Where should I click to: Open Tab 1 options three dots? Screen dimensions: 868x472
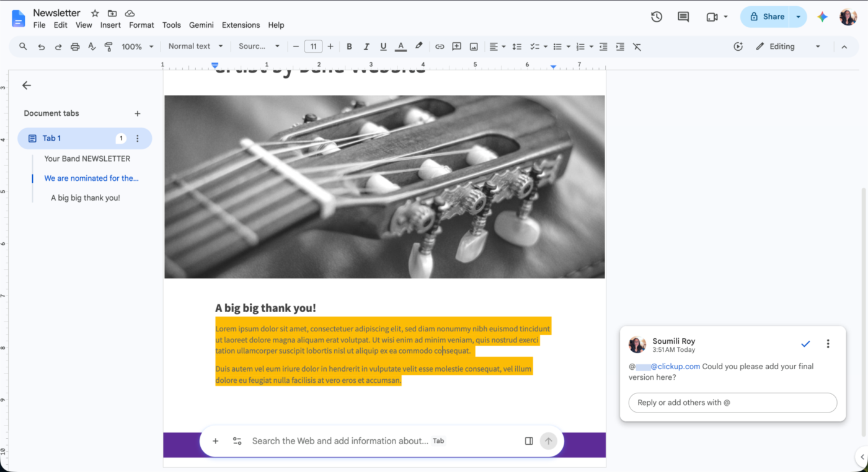pos(138,139)
